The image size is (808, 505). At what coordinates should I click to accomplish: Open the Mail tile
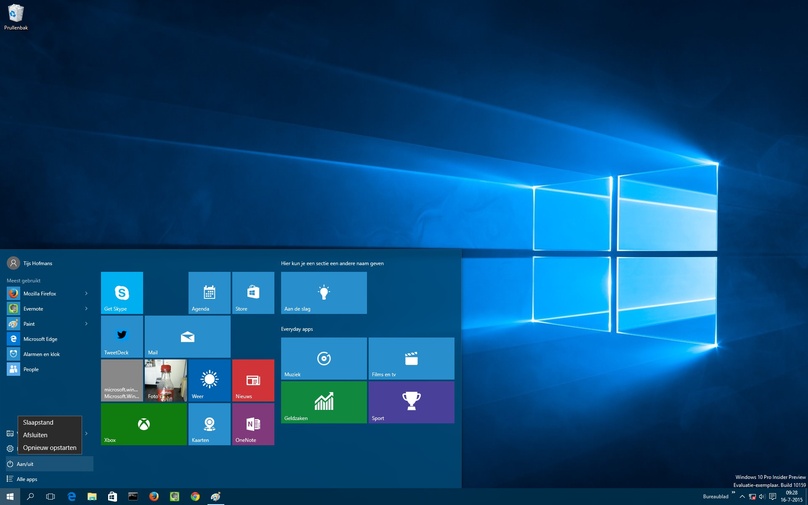point(188,336)
